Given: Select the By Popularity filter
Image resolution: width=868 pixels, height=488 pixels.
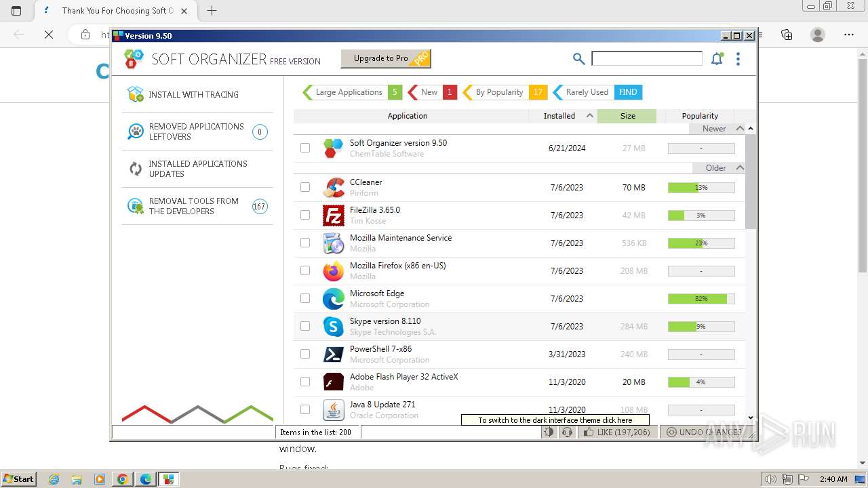Looking at the screenshot, I should point(505,92).
